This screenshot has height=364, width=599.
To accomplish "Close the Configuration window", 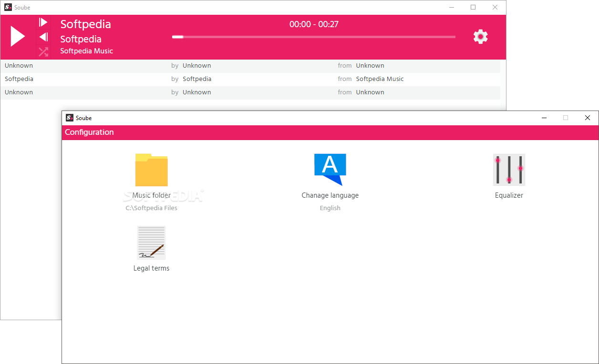I will [588, 118].
